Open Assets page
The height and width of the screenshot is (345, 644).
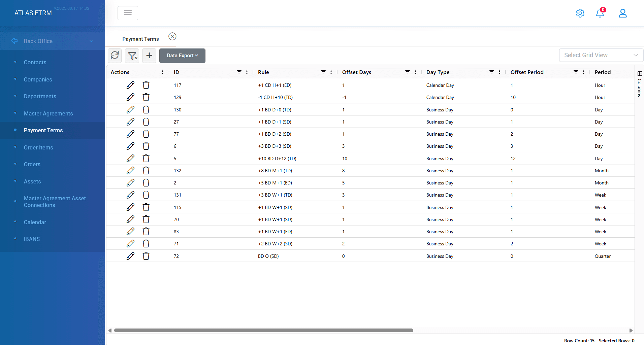32,181
